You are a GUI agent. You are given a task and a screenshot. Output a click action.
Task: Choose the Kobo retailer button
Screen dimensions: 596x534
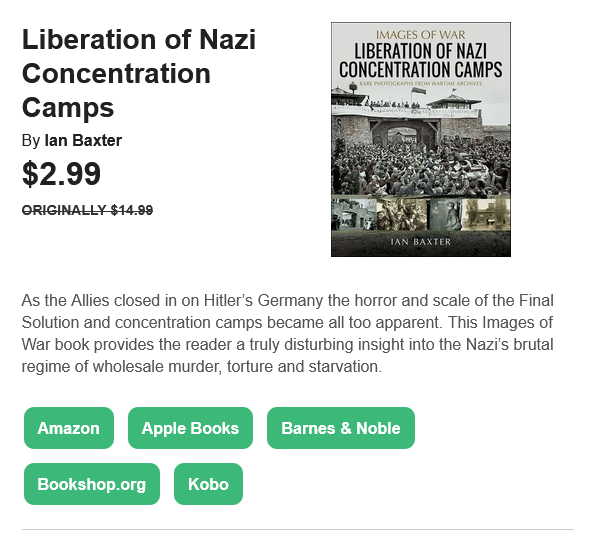[208, 484]
